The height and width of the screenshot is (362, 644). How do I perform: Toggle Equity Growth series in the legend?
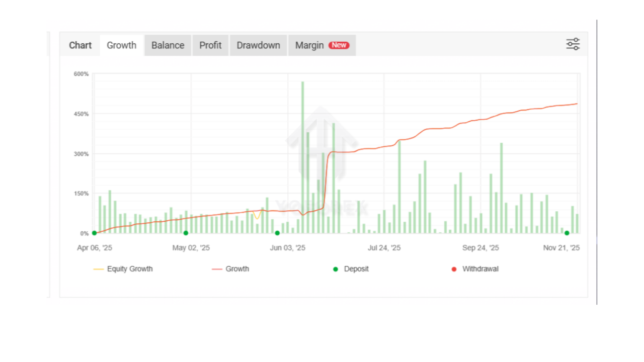click(130, 269)
